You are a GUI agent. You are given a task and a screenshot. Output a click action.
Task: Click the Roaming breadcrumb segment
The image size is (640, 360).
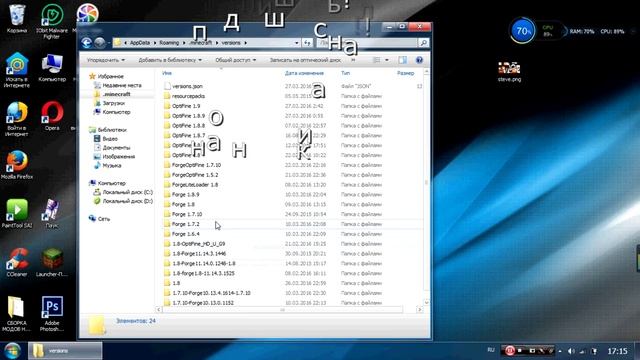point(169,42)
